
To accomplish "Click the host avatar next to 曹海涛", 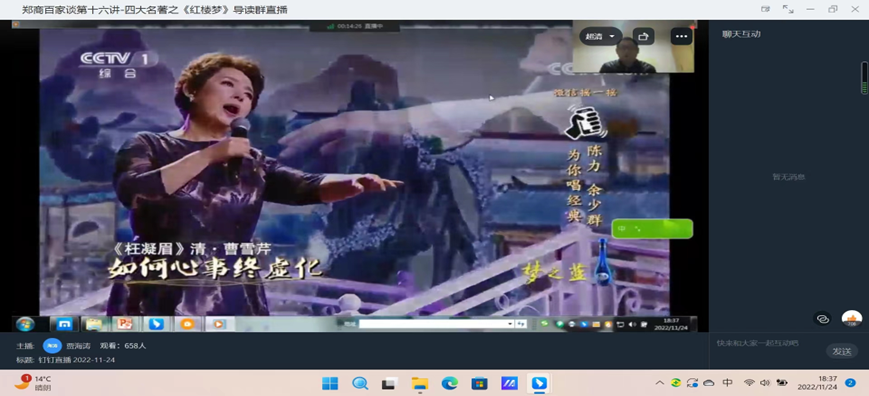I will click(x=53, y=346).
